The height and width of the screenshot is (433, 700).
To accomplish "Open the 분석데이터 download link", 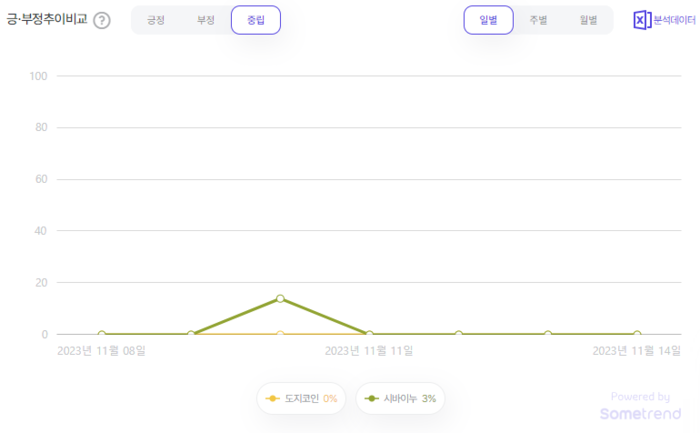I will click(674, 20).
